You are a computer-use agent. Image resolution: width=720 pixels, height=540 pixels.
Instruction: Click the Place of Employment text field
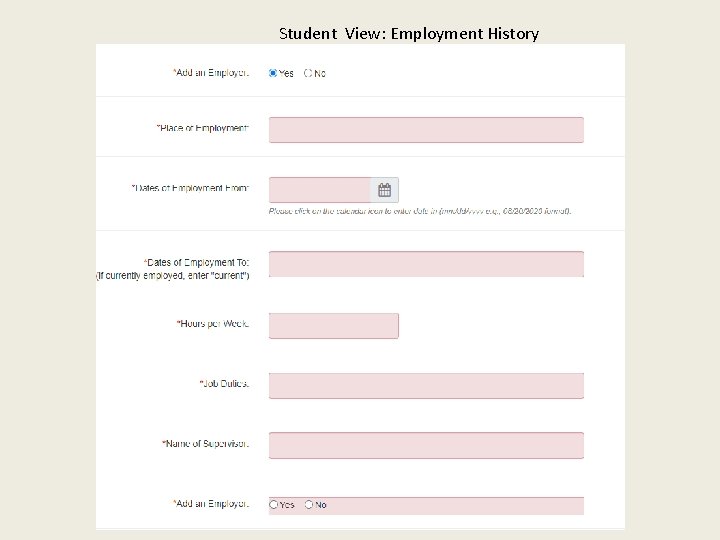point(426,130)
